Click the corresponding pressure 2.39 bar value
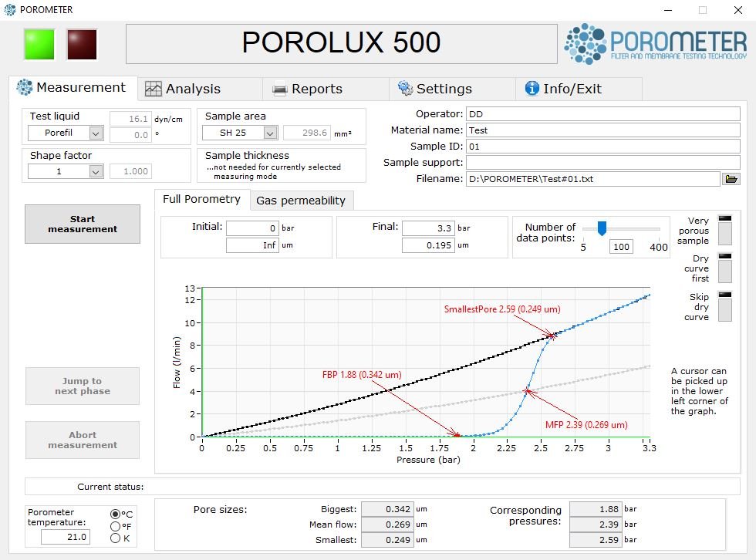The image size is (756, 560). [x=596, y=525]
